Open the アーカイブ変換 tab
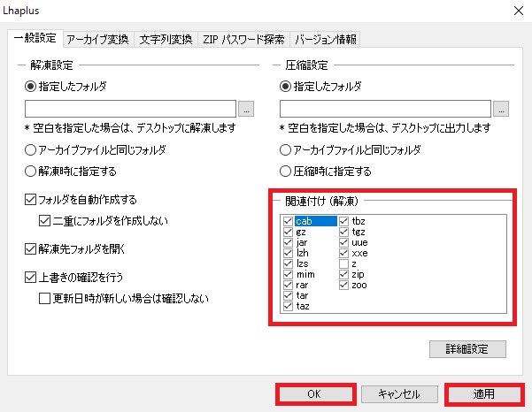Image resolution: width=532 pixels, height=412 pixels. coord(98,39)
